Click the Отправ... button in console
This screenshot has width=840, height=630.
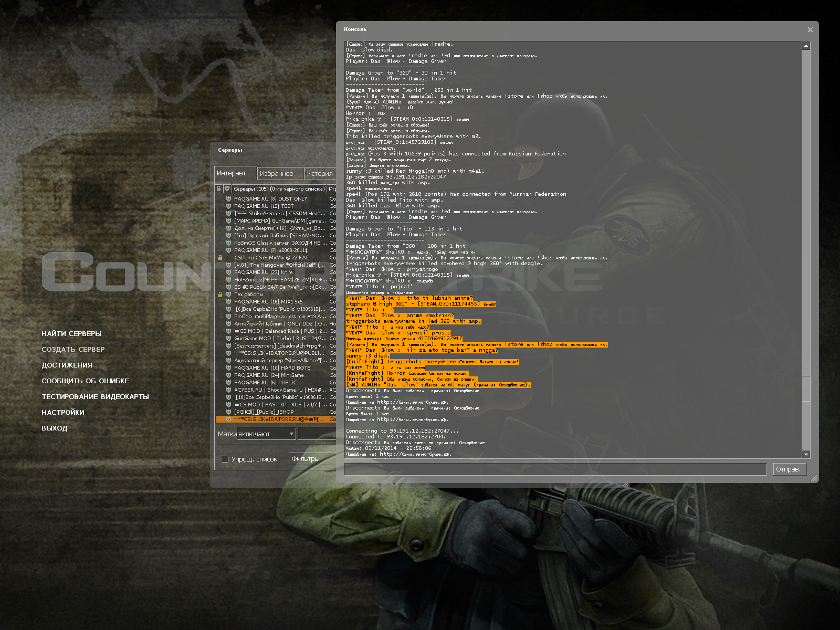[x=790, y=469]
